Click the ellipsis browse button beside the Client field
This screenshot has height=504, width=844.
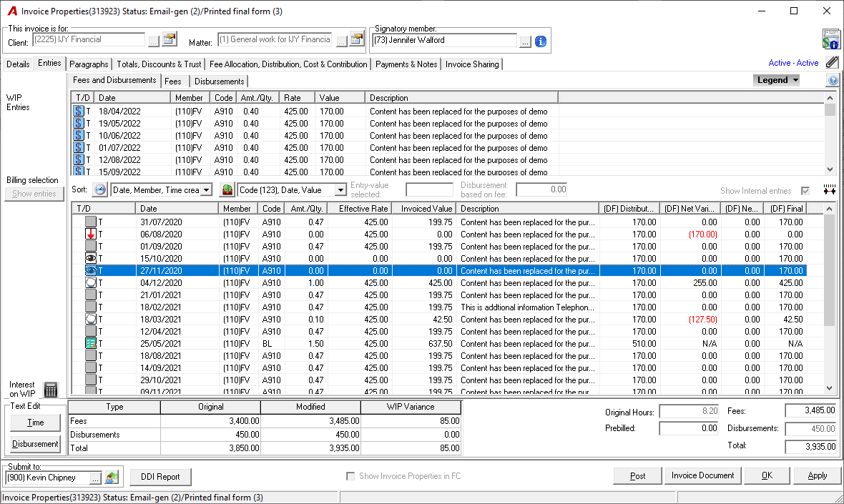(153, 41)
